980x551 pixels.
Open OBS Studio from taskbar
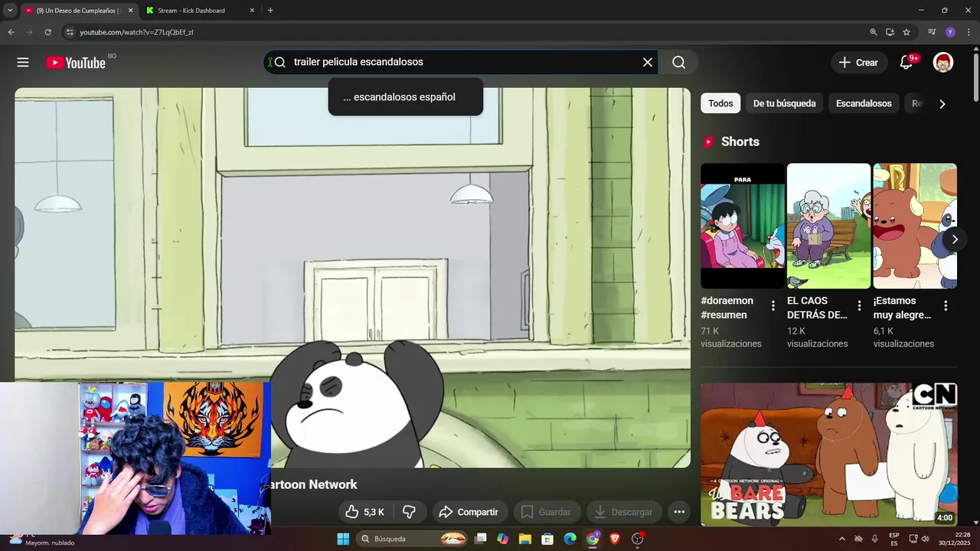coord(638,539)
